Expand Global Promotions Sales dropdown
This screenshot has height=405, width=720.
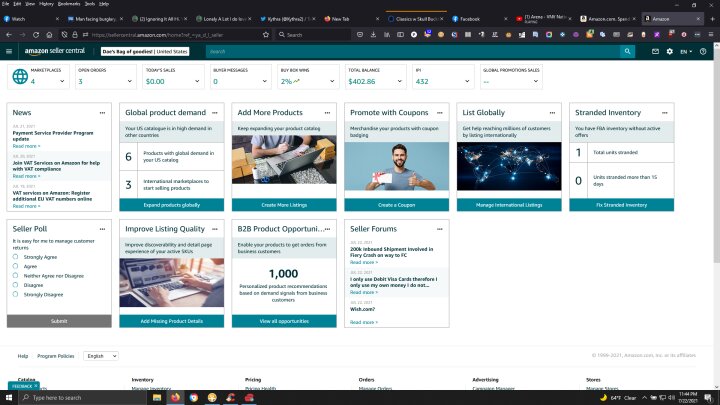pyautogui.click(x=535, y=81)
